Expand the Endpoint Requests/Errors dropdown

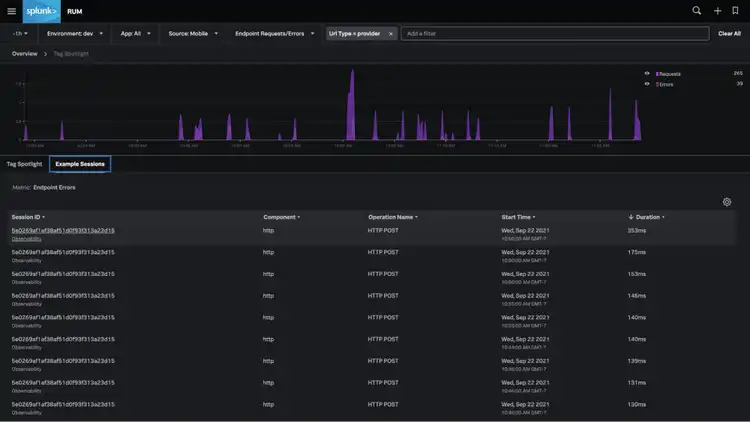tap(272, 33)
